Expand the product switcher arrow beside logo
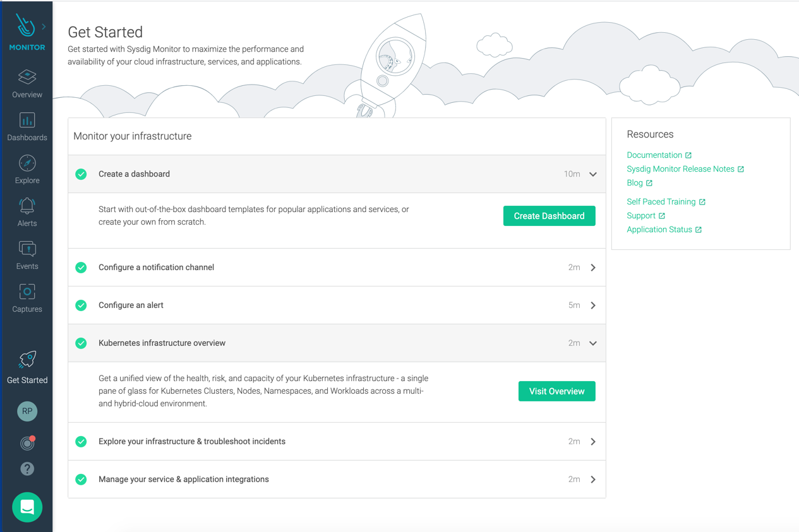The width and height of the screenshot is (799, 532). point(44,27)
